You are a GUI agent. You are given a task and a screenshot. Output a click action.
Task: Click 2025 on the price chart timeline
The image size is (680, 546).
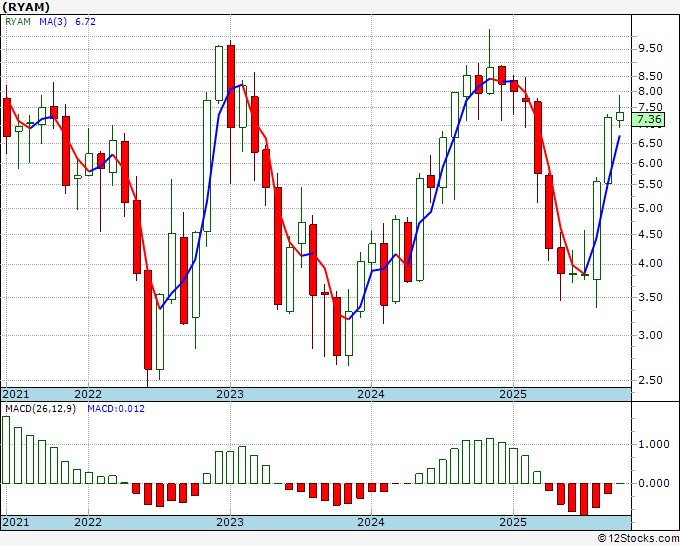pyautogui.click(x=513, y=394)
